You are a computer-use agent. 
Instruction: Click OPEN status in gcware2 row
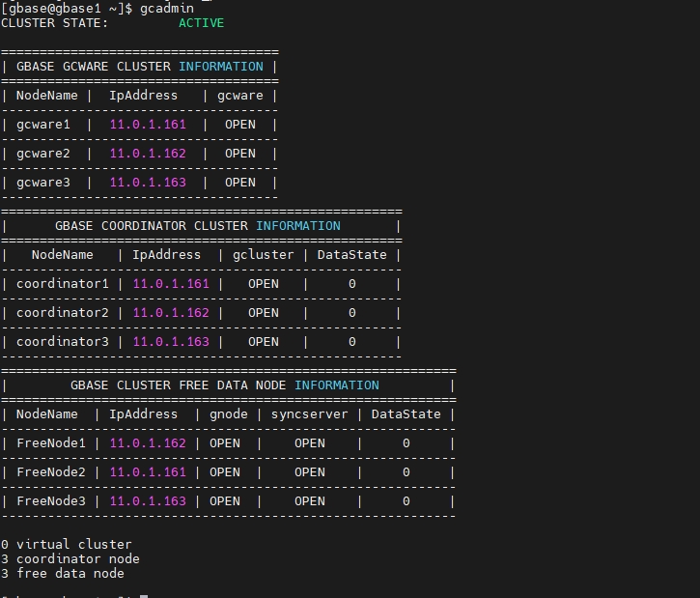(x=240, y=154)
